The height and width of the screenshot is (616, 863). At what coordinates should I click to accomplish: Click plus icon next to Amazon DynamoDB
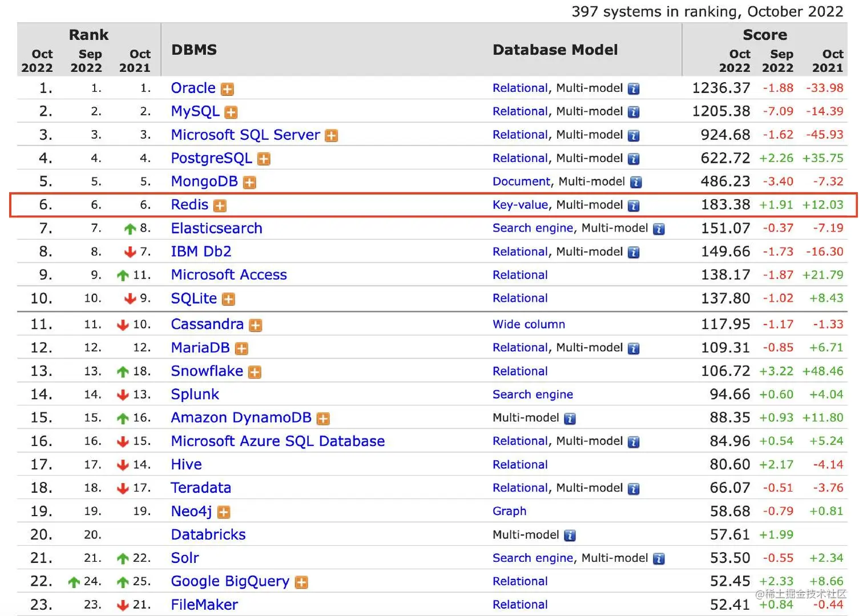323,419
